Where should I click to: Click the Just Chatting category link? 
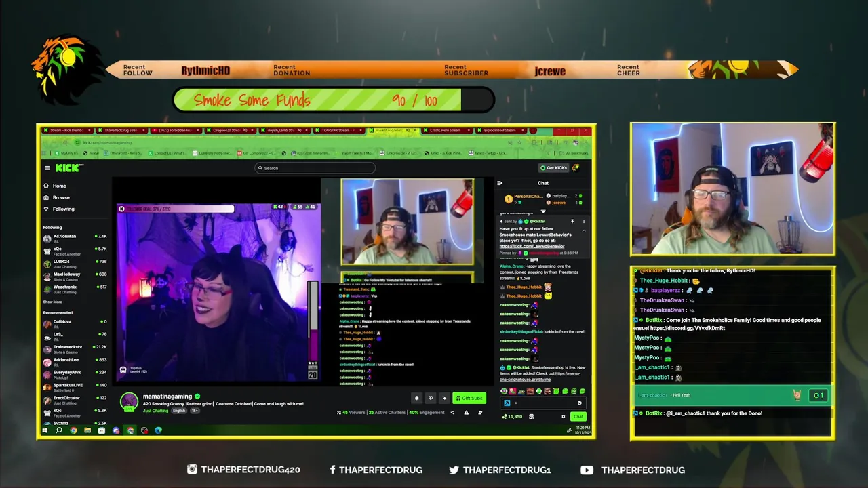tap(155, 411)
